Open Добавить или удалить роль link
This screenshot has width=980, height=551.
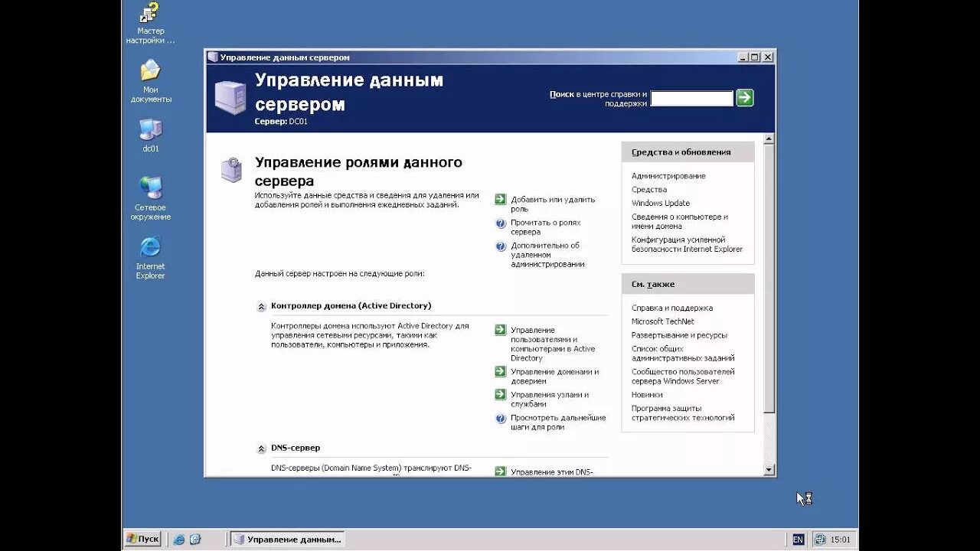point(553,204)
